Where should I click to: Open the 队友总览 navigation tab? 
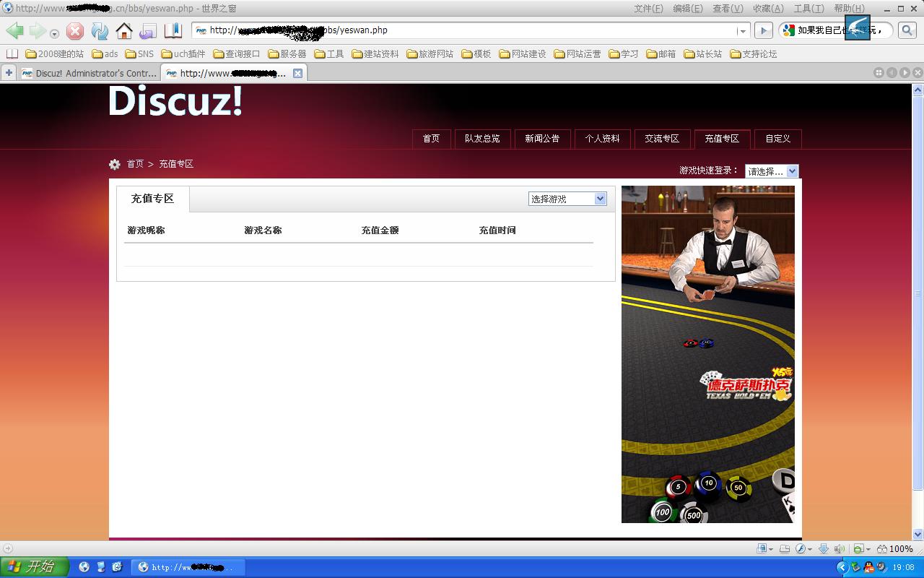[x=482, y=139]
